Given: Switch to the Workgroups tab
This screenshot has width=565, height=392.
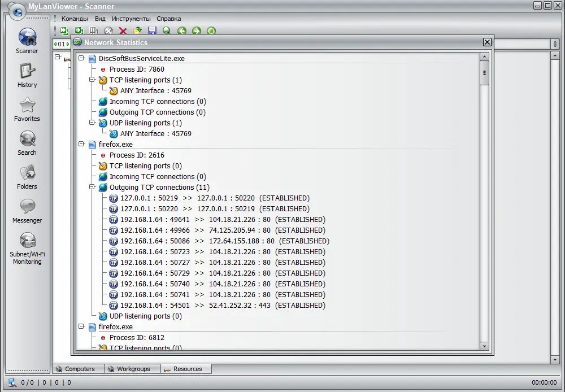Looking at the screenshot, I should (132, 369).
